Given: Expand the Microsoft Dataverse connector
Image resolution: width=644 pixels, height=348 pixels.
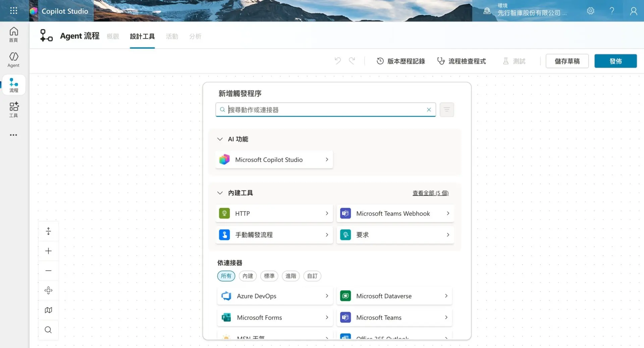Looking at the screenshot, I should pos(394,296).
